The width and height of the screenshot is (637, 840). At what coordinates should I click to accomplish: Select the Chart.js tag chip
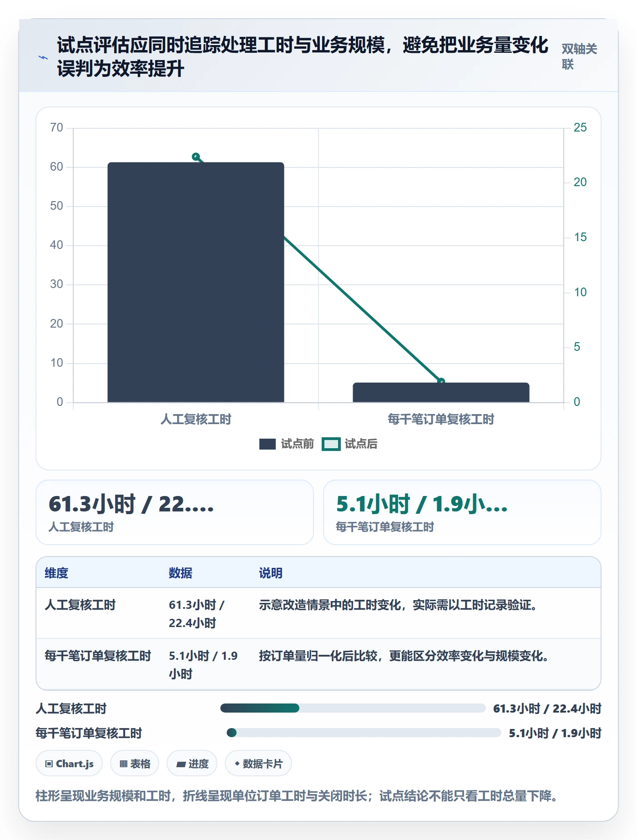tap(69, 764)
